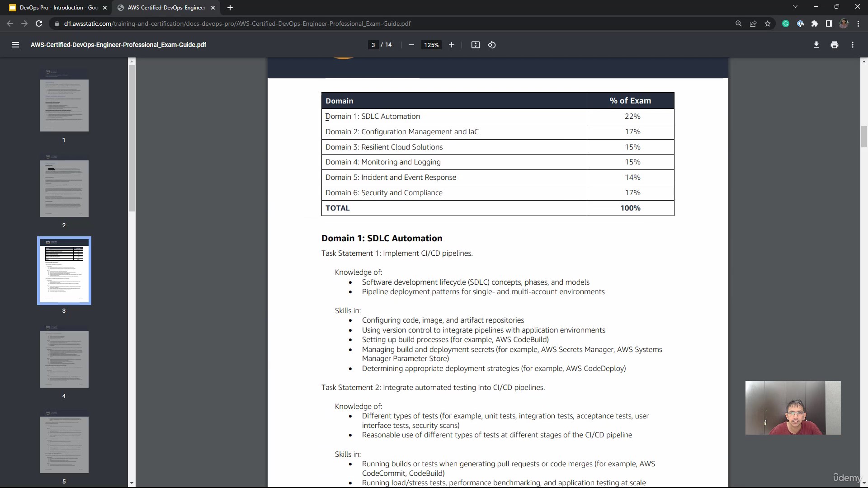This screenshot has width=868, height=488.
Task: Click the 'Domain 1: SDLC Automation' heading
Action: (382, 238)
